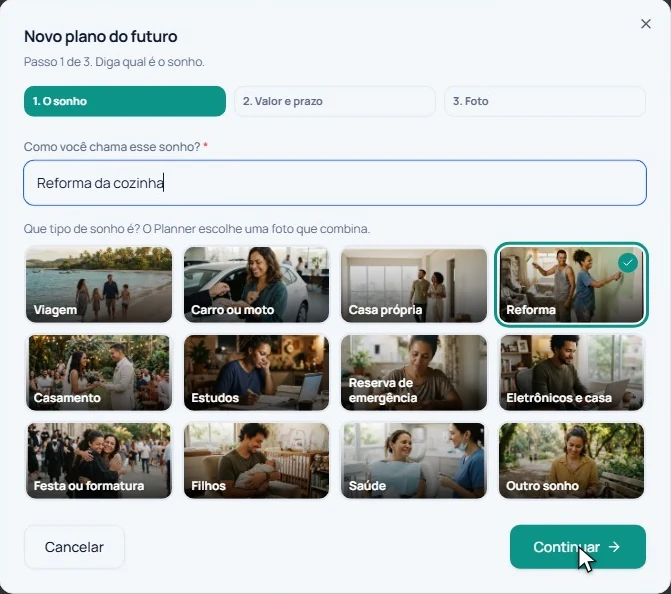
Task: Pick the Carro ou moto card
Action: [x=256, y=285]
